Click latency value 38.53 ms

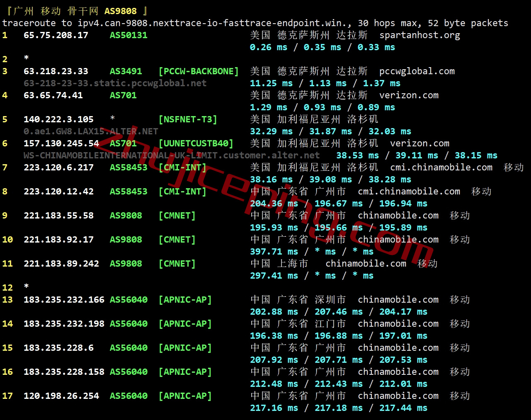pyautogui.click(x=357, y=155)
